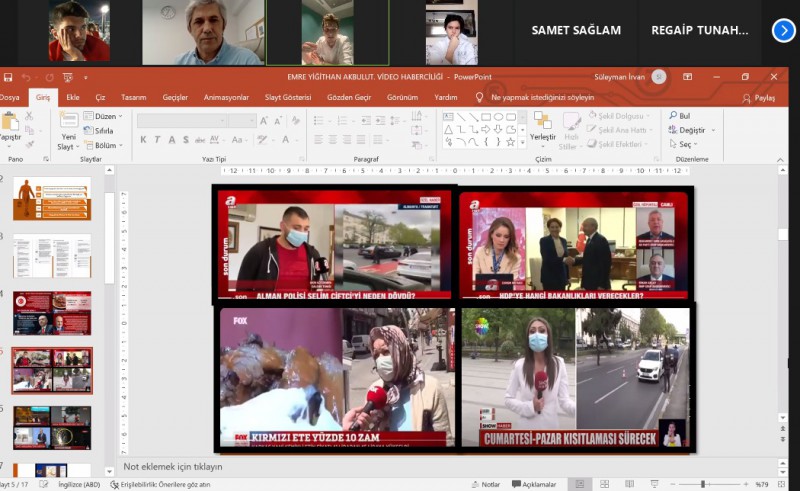Screen dimensions: 800x491
Task: Start the slideshow from status bar icon
Action: (x=654, y=484)
